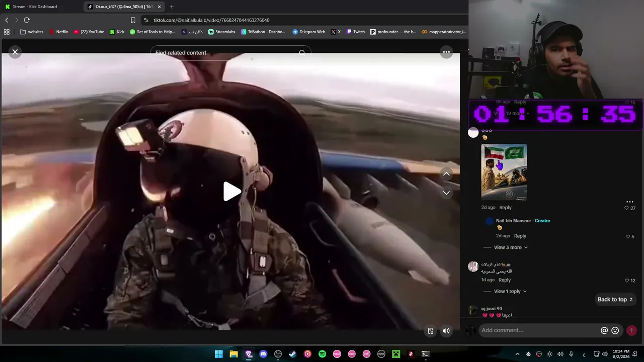This screenshot has height=362, width=644.
Task: Open the browser apps grid
Action: click(x=7, y=32)
